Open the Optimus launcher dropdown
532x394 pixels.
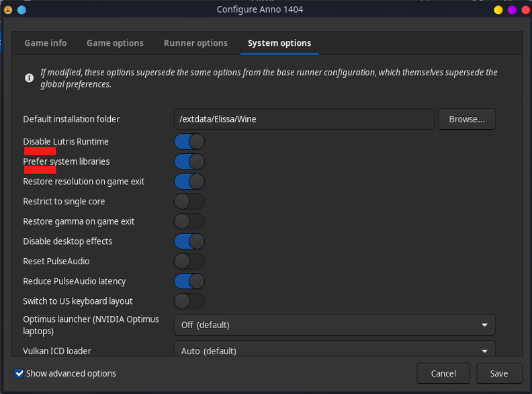coord(335,325)
